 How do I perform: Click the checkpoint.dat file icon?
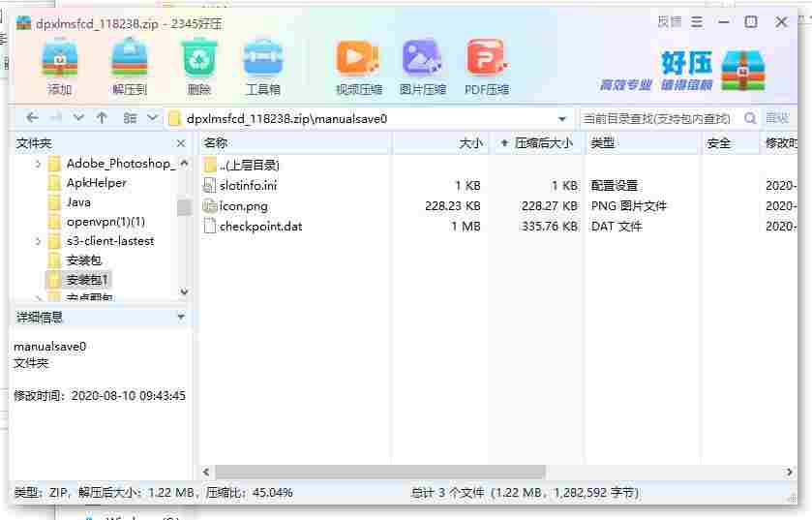click(x=209, y=227)
